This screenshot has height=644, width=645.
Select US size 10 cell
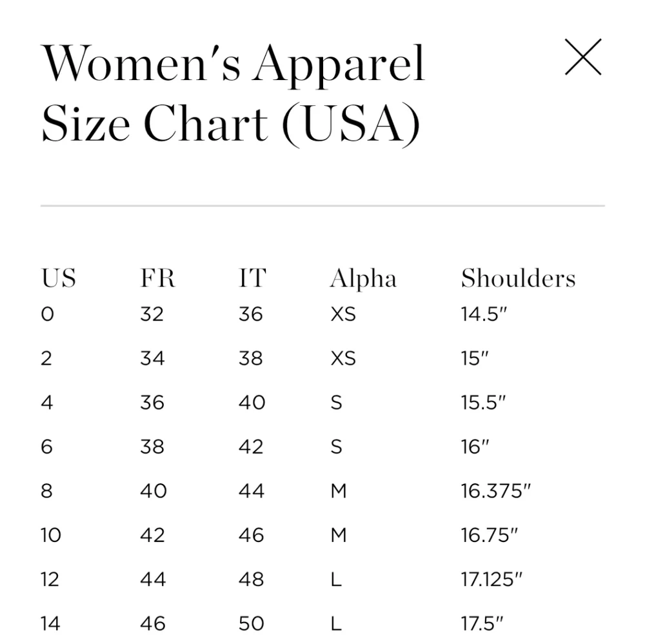click(51, 536)
